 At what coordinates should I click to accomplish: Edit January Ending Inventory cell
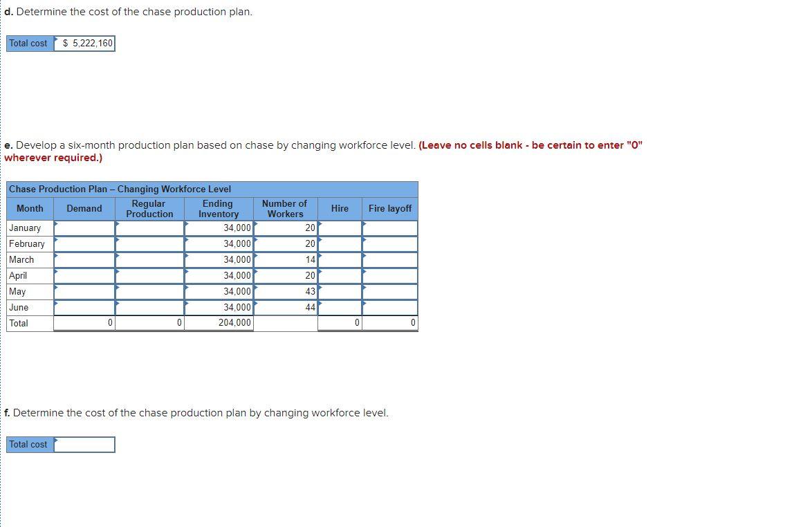219,228
